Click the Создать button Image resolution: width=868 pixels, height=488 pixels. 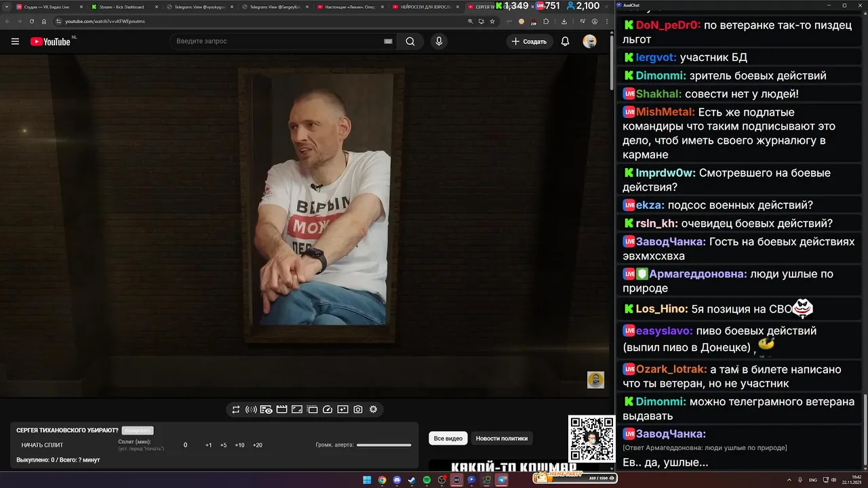529,41
